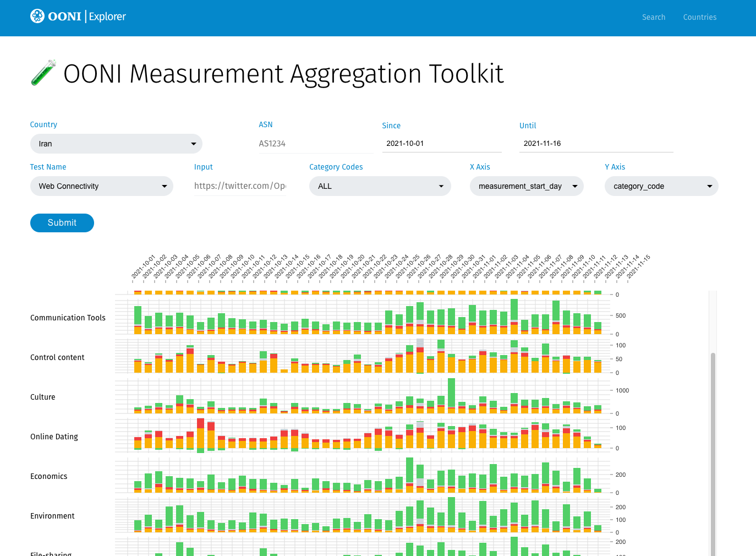Focus the Input URL text field
This screenshot has height=556, width=756.
pyautogui.click(x=240, y=186)
